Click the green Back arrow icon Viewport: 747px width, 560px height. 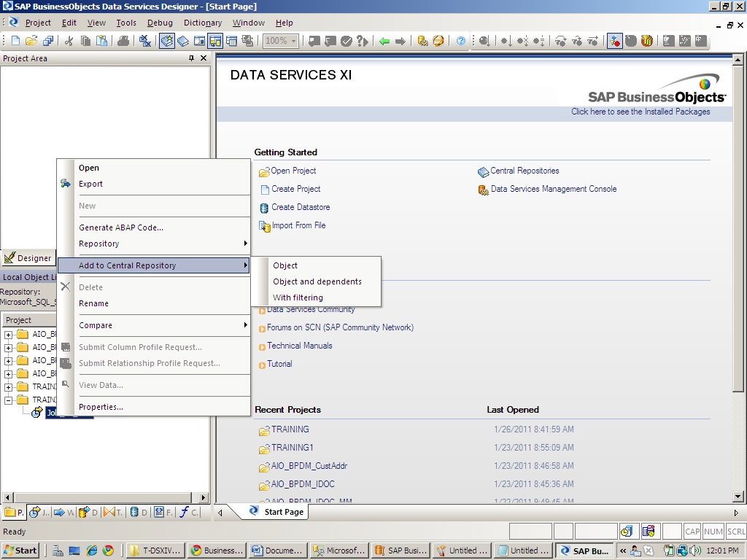point(384,41)
